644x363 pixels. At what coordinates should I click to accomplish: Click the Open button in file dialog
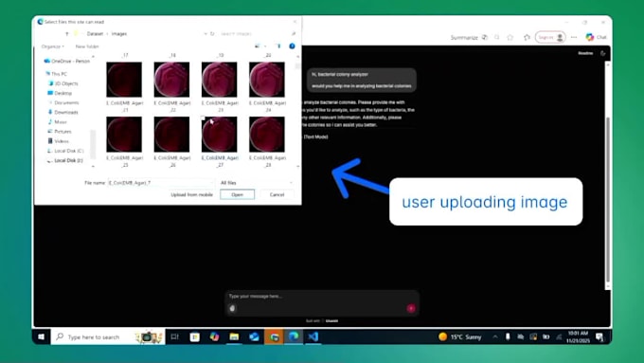237,194
